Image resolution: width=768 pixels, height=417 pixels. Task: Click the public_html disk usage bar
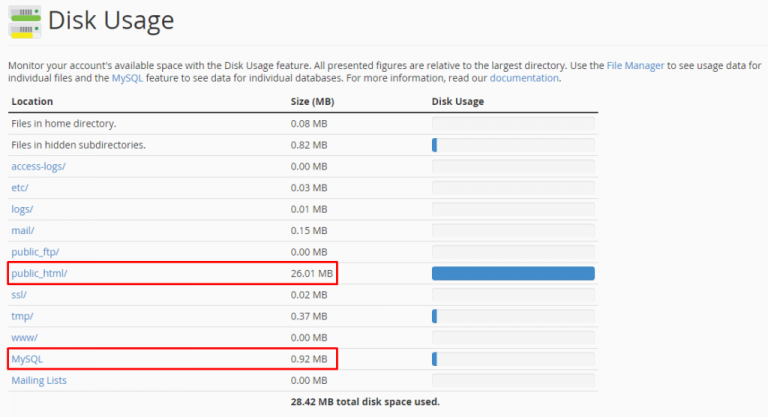pyautogui.click(x=513, y=273)
